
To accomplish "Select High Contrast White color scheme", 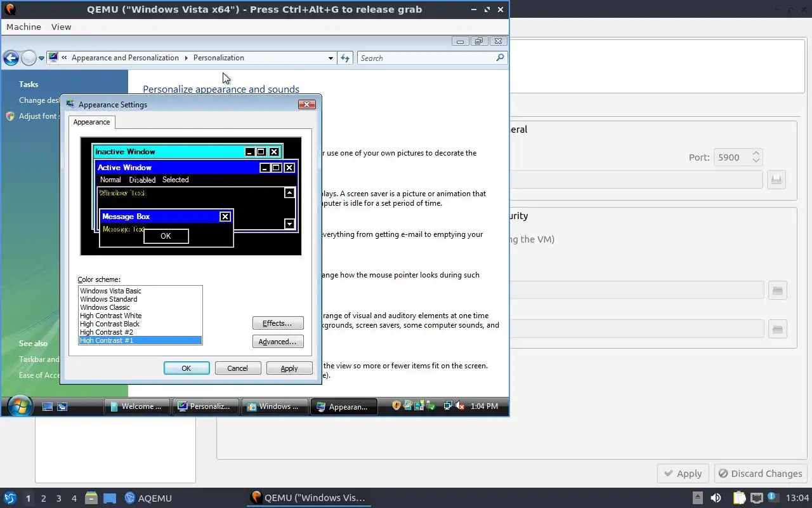I will click(x=140, y=316).
